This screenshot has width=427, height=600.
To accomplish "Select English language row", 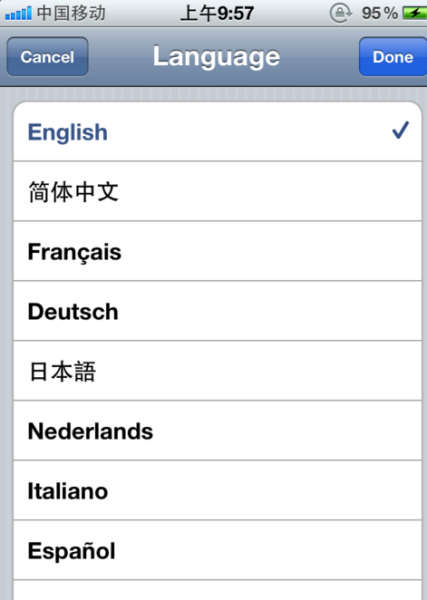I will (x=217, y=132).
